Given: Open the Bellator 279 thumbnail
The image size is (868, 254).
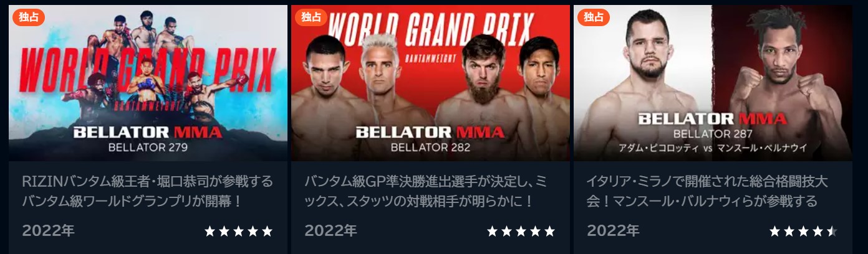Looking at the screenshot, I should [x=148, y=83].
